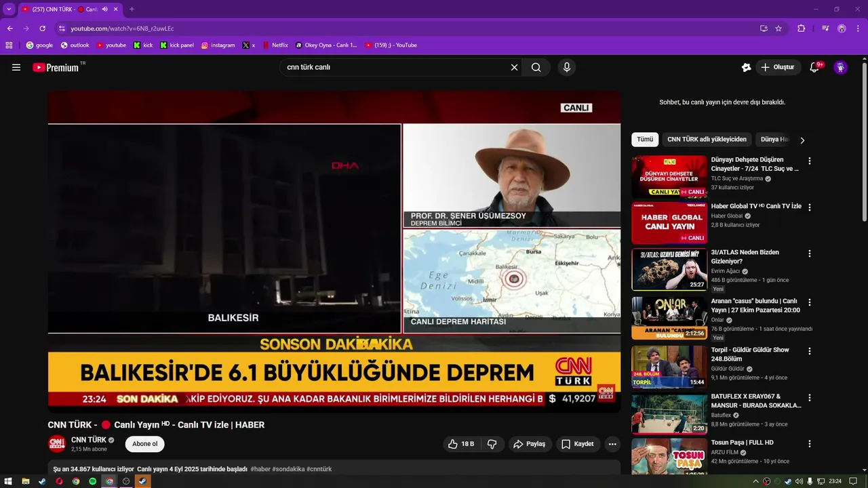Open Netflix bookmark

(275, 45)
